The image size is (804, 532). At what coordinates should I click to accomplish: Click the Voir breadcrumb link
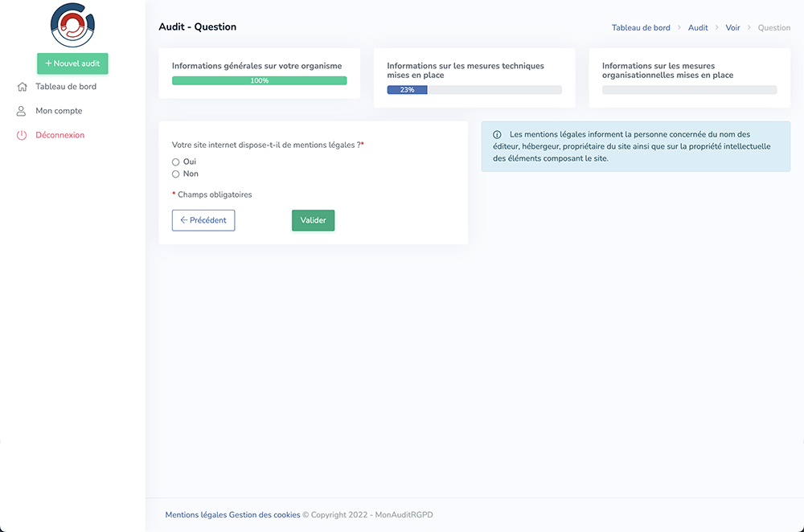(x=732, y=27)
